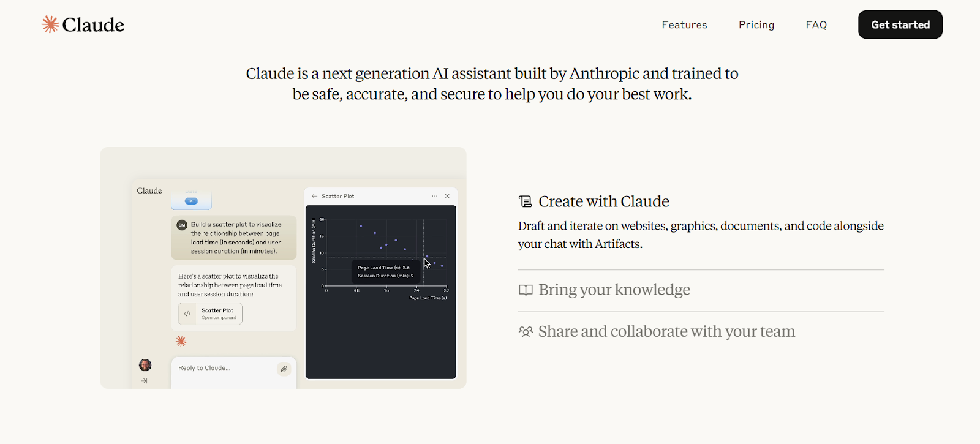Viewport: 980px width, 444px height.
Task: Click the Get started button
Action: point(900,24)
